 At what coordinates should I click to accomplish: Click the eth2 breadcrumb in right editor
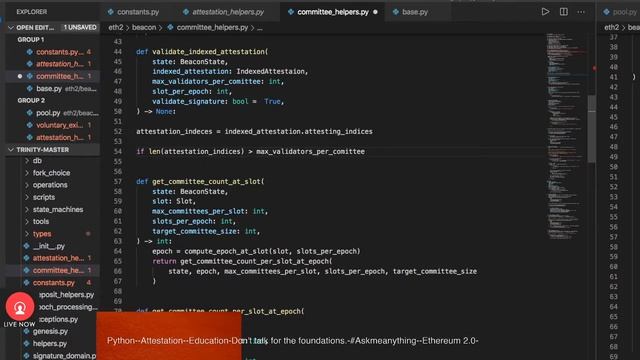tap(611, 27)
